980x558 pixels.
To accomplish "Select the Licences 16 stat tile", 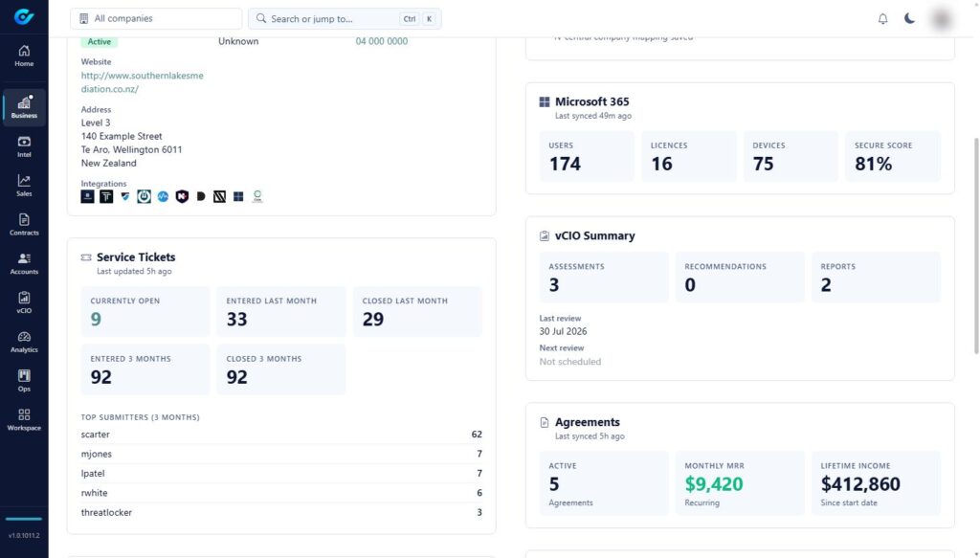I will (688, 156).
